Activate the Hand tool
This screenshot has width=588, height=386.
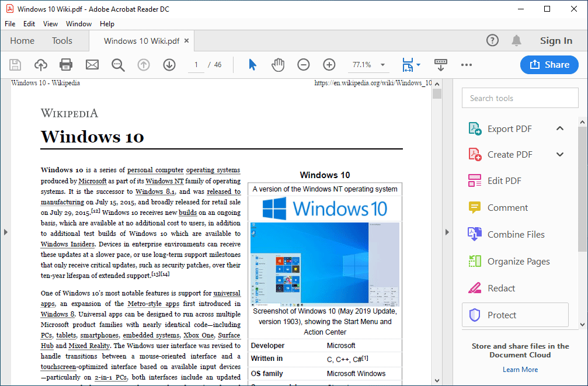pos(278,65)
